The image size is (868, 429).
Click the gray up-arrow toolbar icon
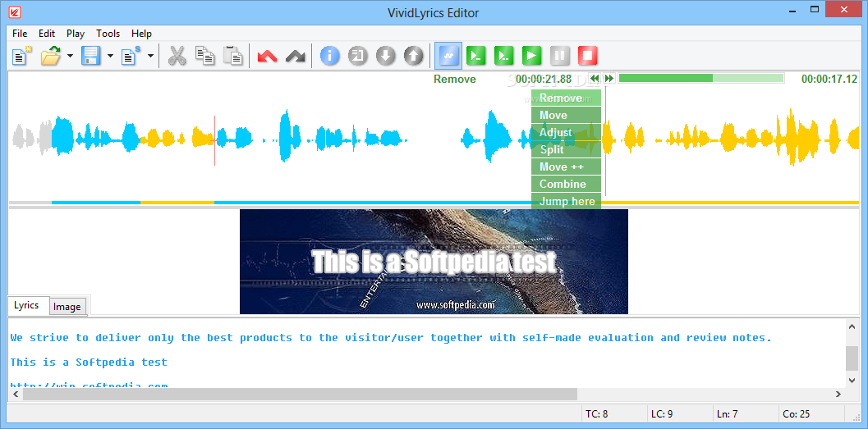414,56
